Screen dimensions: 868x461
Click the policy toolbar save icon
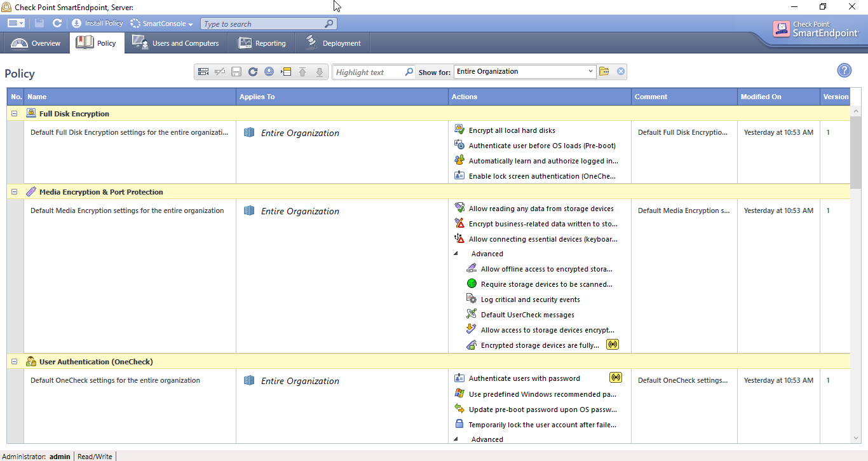[236, 72]
